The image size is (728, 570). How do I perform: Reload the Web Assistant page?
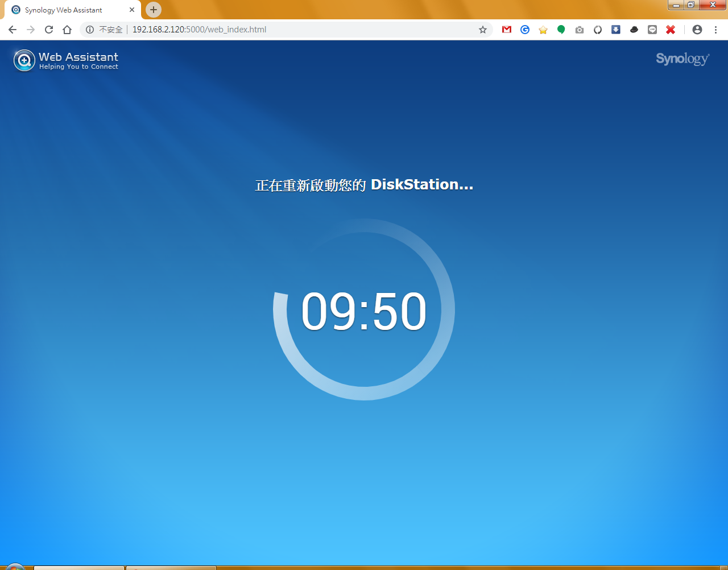coord(49,30)
